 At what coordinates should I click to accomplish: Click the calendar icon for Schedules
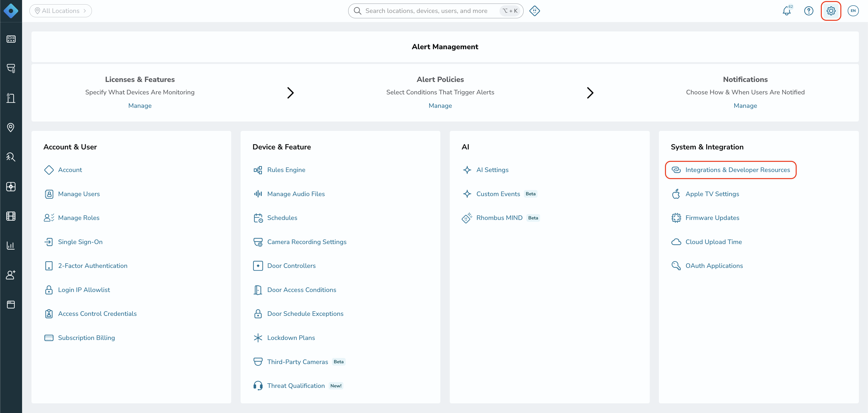(x=258, y=218)
